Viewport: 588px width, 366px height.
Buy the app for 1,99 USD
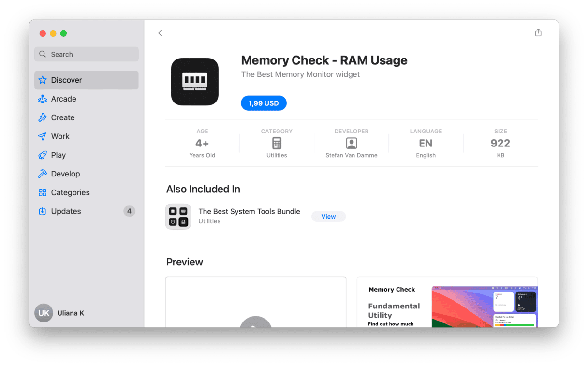264,103
